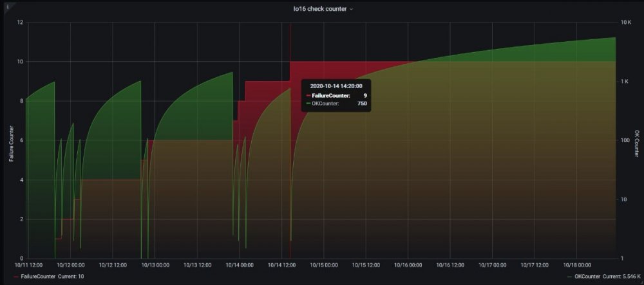The width and height of the screenshot is (644, 285).
Task: Click the green OKCounter legend color swatch
Action: (569, 276)
